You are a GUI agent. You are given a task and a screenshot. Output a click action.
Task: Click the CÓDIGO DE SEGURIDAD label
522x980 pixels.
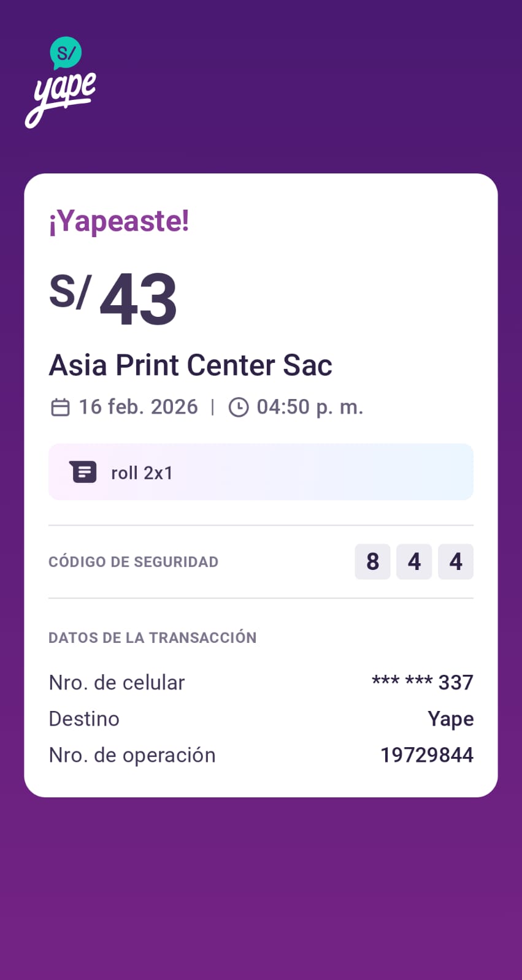pyautogui.click(x=133, y=562)
